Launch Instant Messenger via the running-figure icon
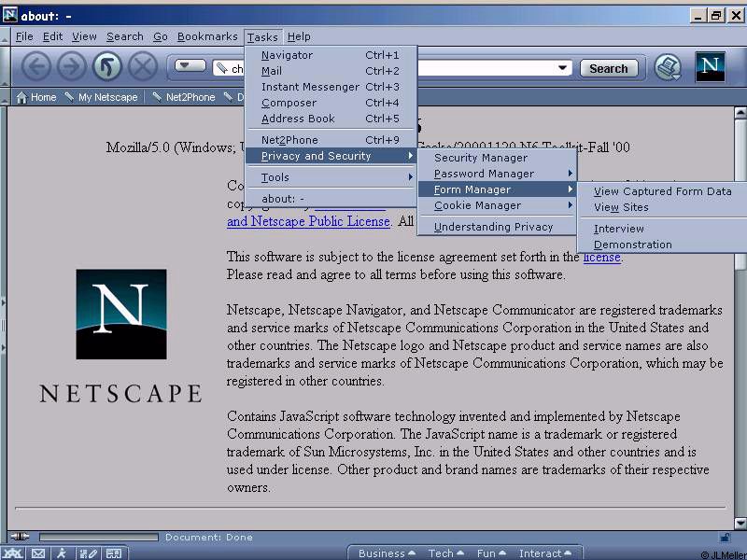Viewport: 747px width, 560px height. (x=62, y=553)
